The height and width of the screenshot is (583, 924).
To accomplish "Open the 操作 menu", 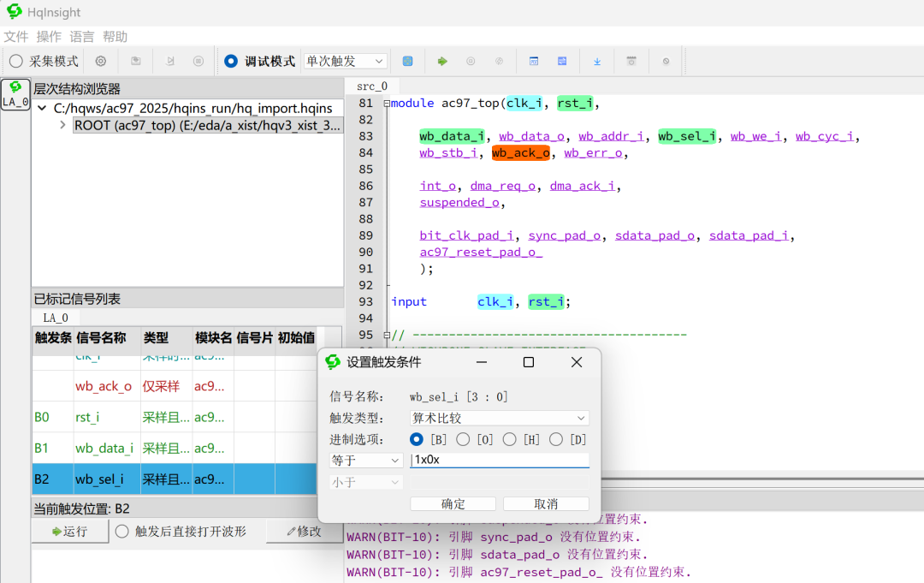I will pyautogui.click(x=49, y=36).
